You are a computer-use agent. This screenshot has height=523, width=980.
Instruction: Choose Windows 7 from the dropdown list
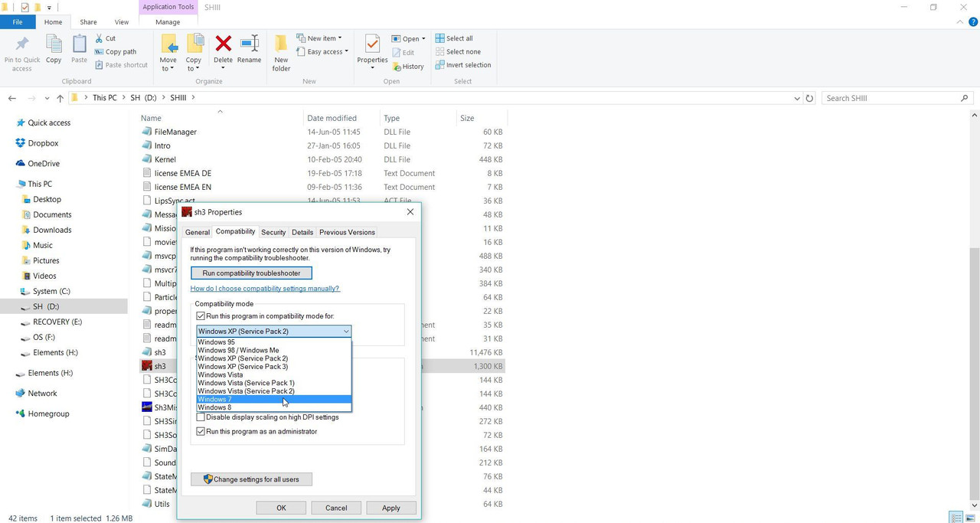point(273,400)
